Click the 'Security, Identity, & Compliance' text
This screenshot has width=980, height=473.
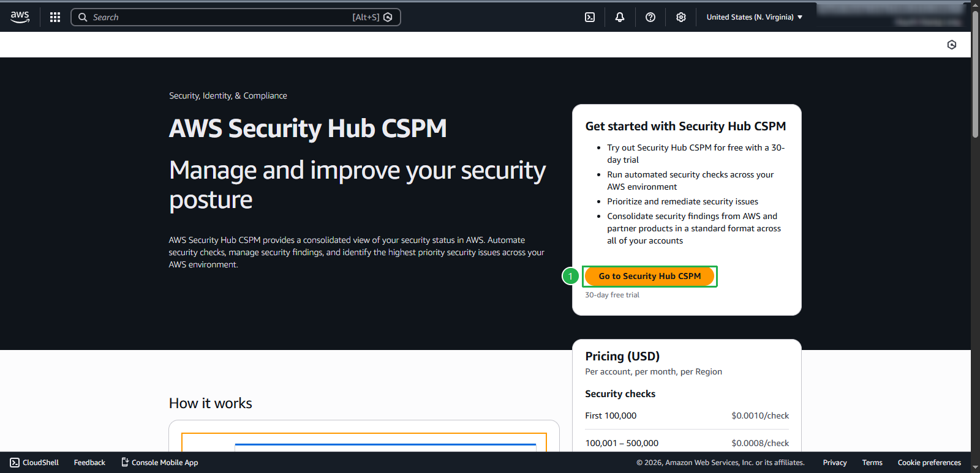(x=228, y=95)
